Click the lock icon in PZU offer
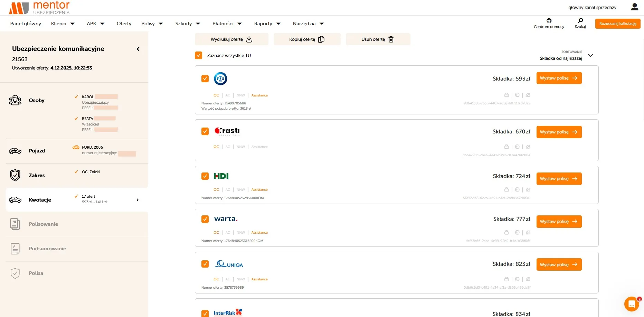This screenshot has width=644, height=317. [506, 95]
